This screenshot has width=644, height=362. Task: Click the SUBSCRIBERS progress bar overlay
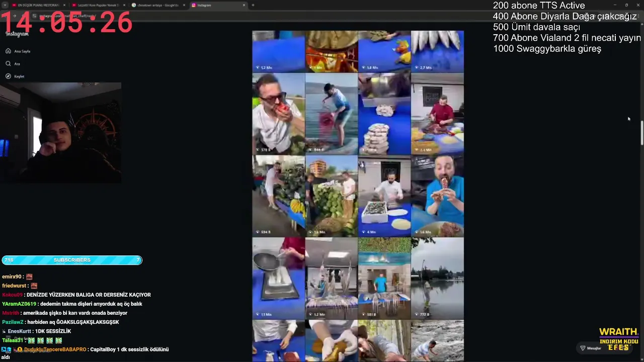coord(72,260)
